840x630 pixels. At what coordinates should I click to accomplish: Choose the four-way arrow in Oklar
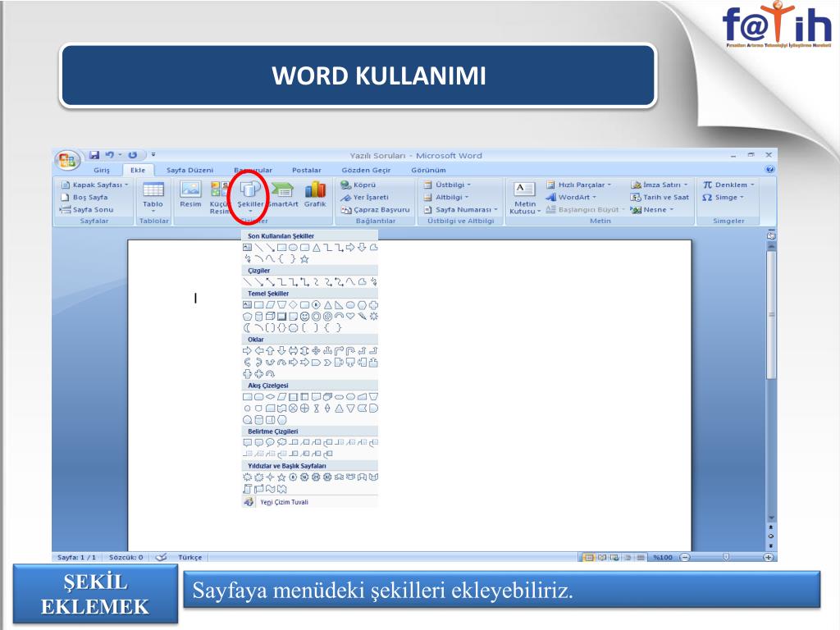(316, 351)
